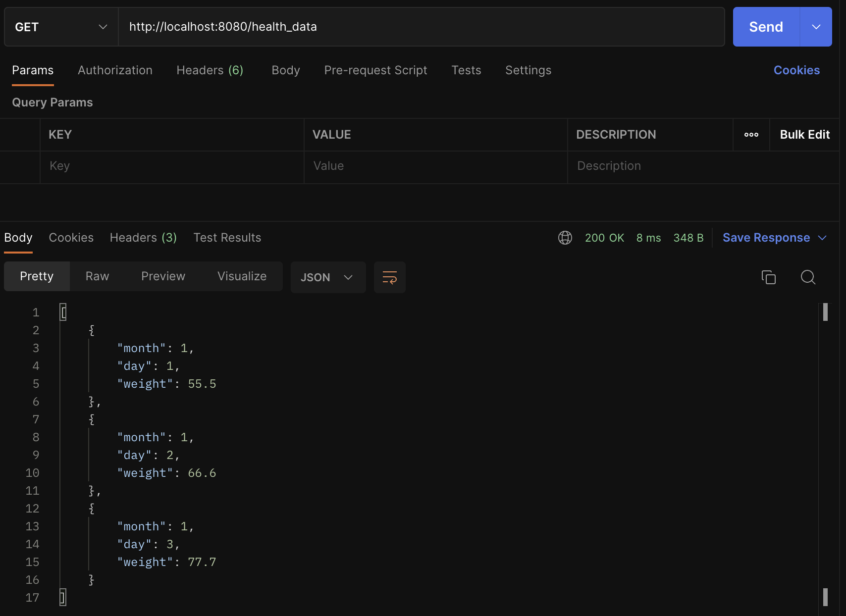Image resolution: width=846 pixels, height=616 pixels.
Task: Click the query param Value field
Action: (x=435, y=166)
